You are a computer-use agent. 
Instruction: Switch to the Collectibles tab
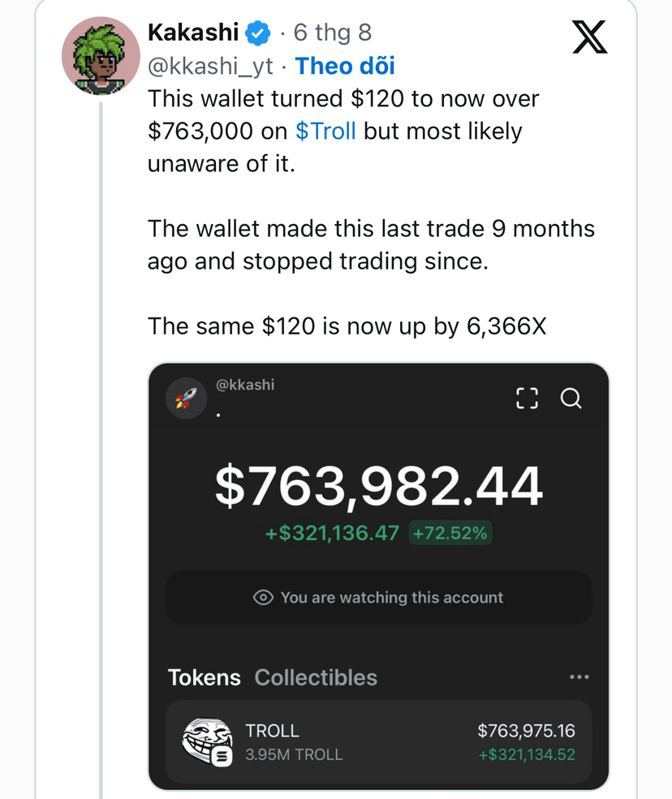pyautogui.click(x=316, y=677)
